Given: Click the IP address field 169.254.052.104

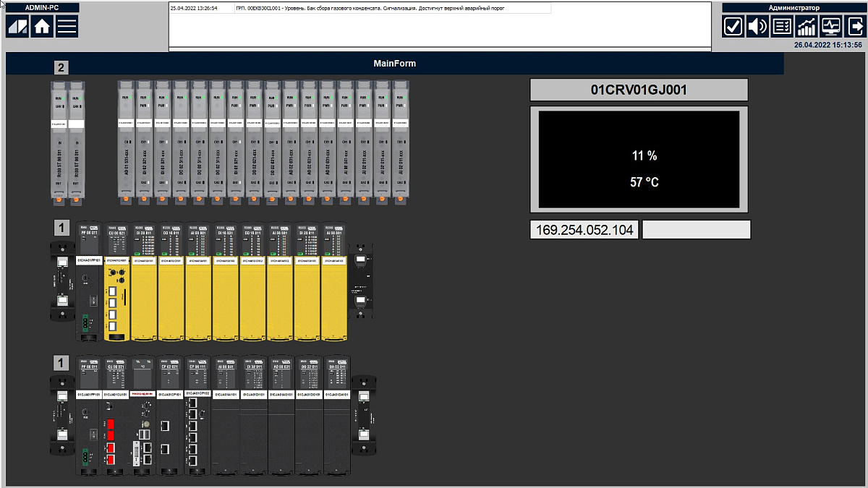Looking at the screenshot, I should pyautogui.click(x=584, y=230).
